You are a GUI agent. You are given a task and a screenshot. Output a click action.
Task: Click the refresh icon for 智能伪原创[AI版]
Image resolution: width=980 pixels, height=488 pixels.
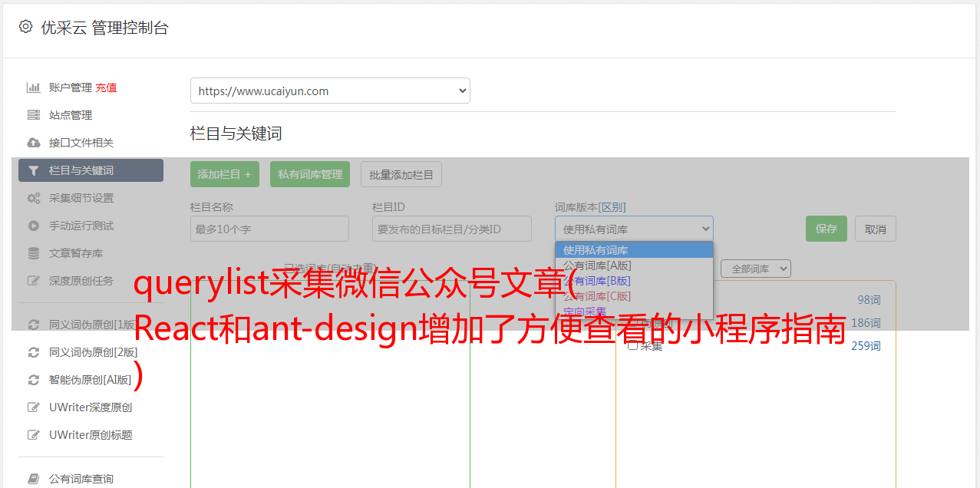[34, 380]
